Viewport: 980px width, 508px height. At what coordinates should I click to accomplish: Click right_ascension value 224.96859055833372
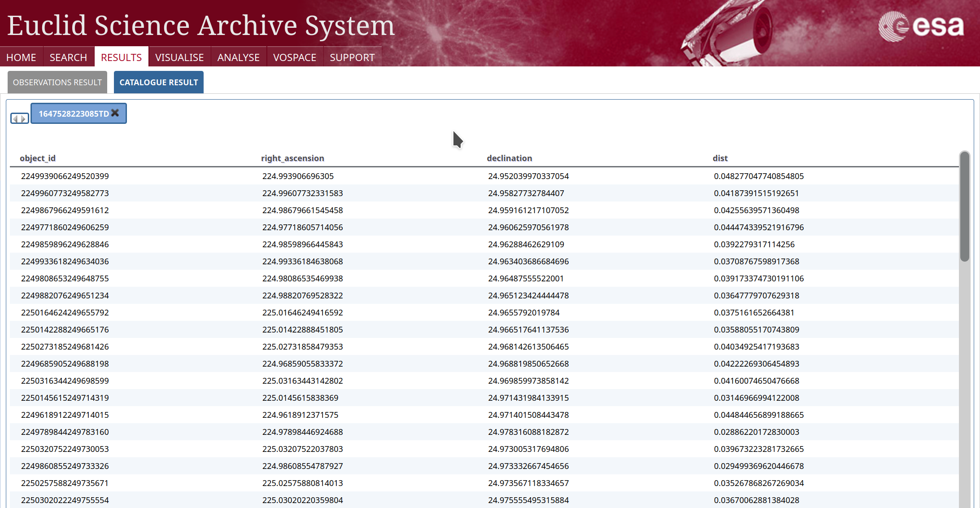click(303, 363)
